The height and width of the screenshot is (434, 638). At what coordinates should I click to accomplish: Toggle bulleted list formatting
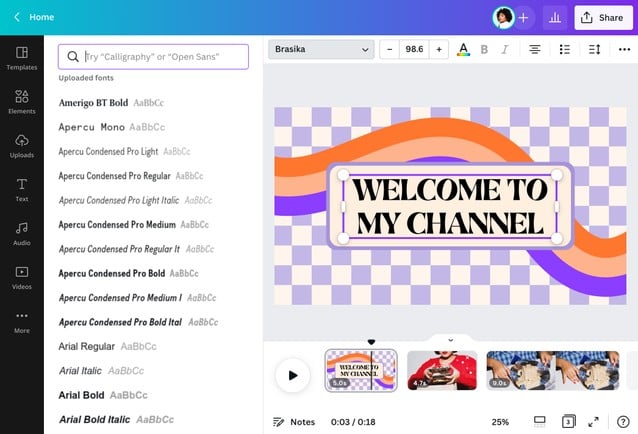(565, 49)
